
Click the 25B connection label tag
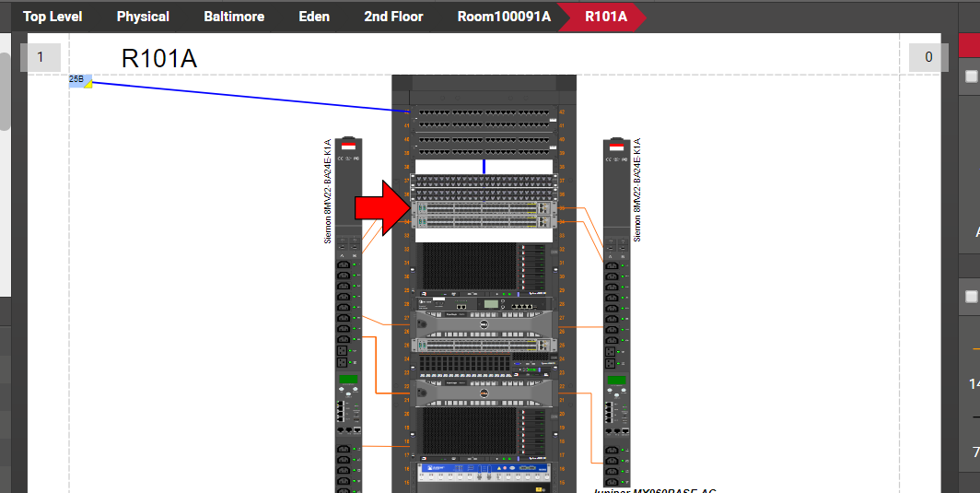click(79, 81)
